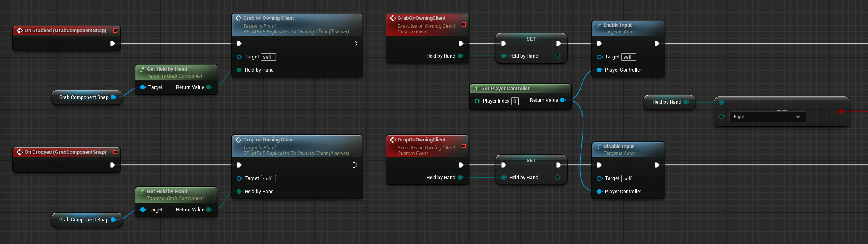Click On Dropped event's exec output pin
Viewport: 868px width, 244px height.
pyautogui.click(x=113, y=165)
